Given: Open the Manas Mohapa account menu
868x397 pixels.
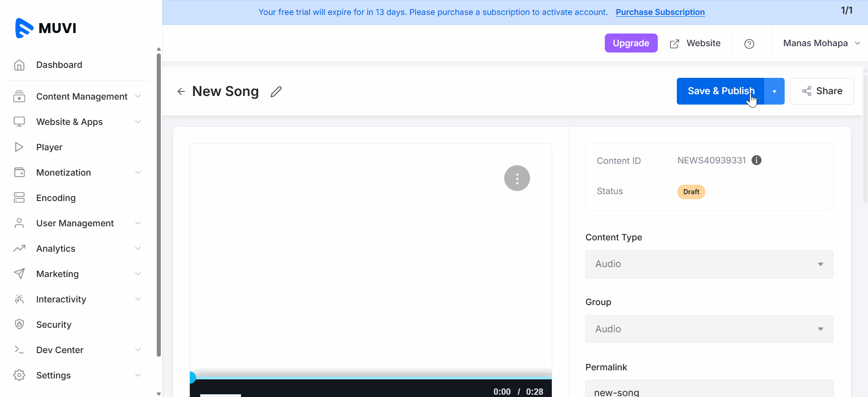Looking at the screenshot, I should [x=821, y=43].
